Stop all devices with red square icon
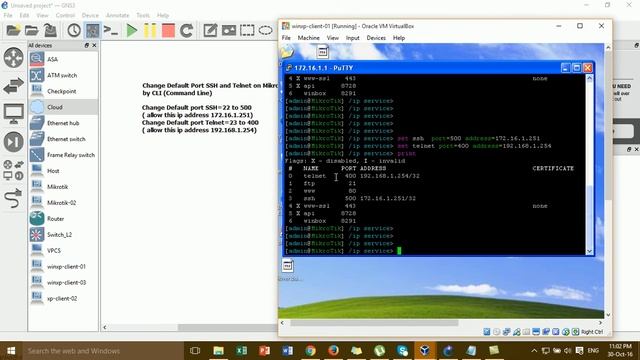Image resolution: width=640 pixels, height=360 pixels. click(168, 30)
